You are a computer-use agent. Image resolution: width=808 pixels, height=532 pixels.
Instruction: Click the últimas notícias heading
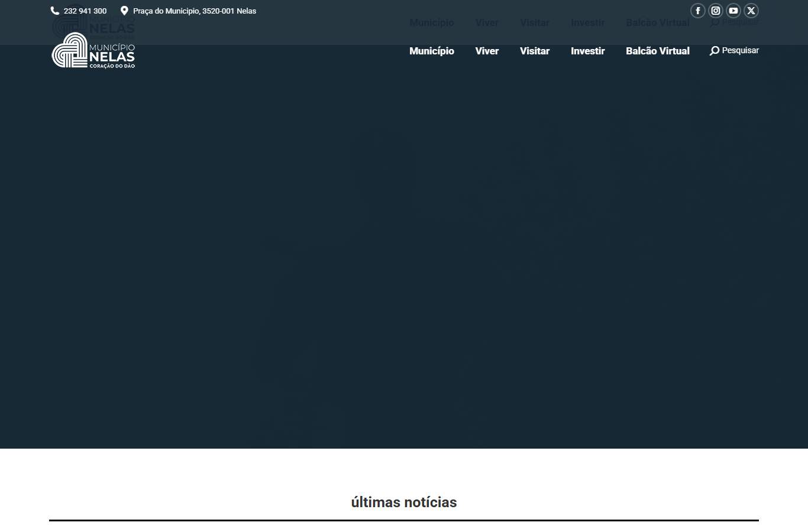point(404,502)
